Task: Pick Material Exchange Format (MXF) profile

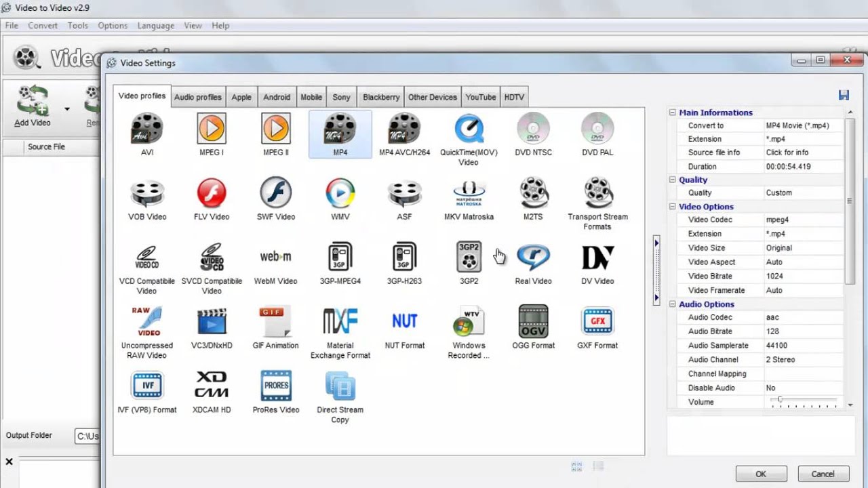Action: coord(340,332)
